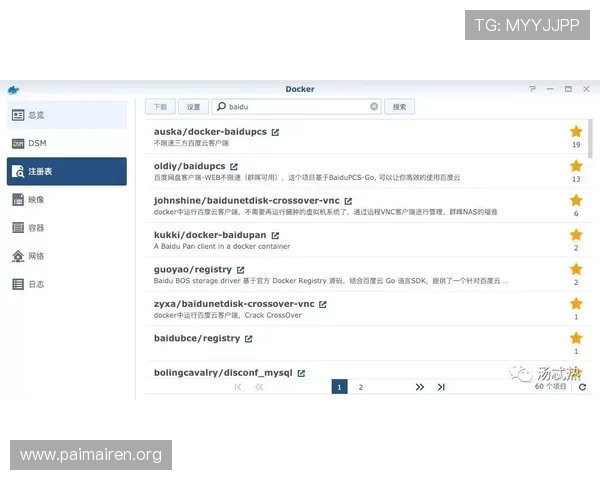Jump to first page of results
600x480 pixels.
click(x=238, y=387)
